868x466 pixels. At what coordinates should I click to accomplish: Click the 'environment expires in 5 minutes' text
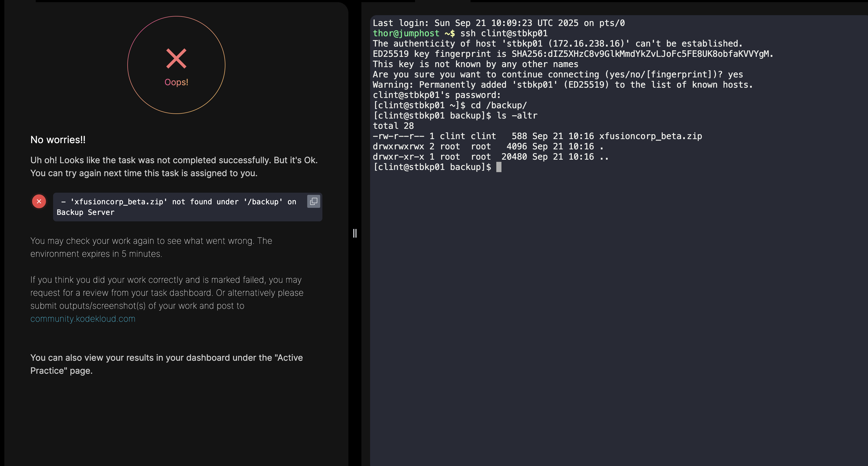(x=96, y=254)
